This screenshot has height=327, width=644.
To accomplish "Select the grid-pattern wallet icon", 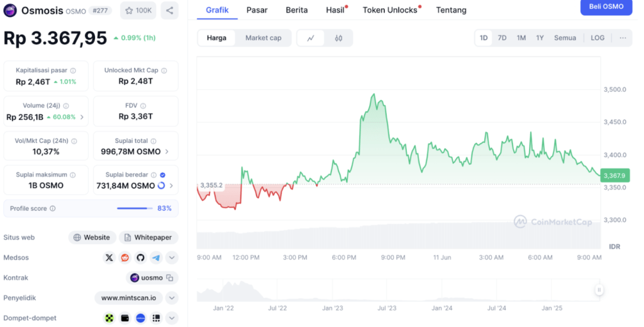I will [x=156, y=318].
